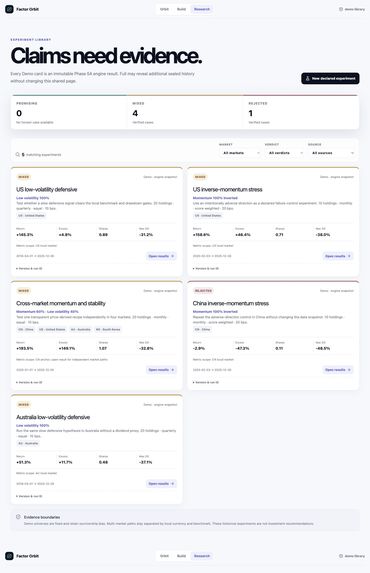
Task: Expand Version & run ID on US low-volatility card
Action: pyautogui.click(x=29, y=268)
